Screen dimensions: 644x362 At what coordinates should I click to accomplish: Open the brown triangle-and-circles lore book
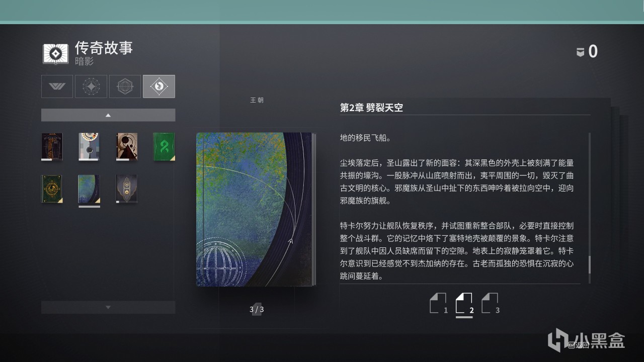pos(127,147)
